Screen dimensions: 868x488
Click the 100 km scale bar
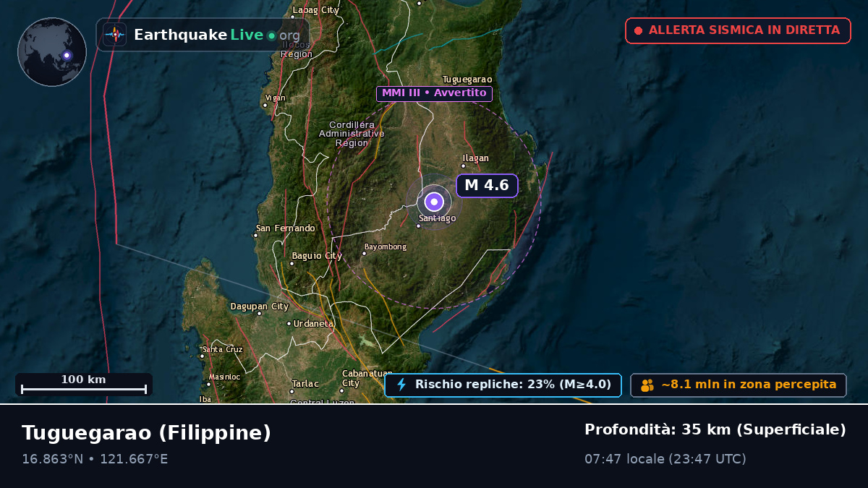84,384
